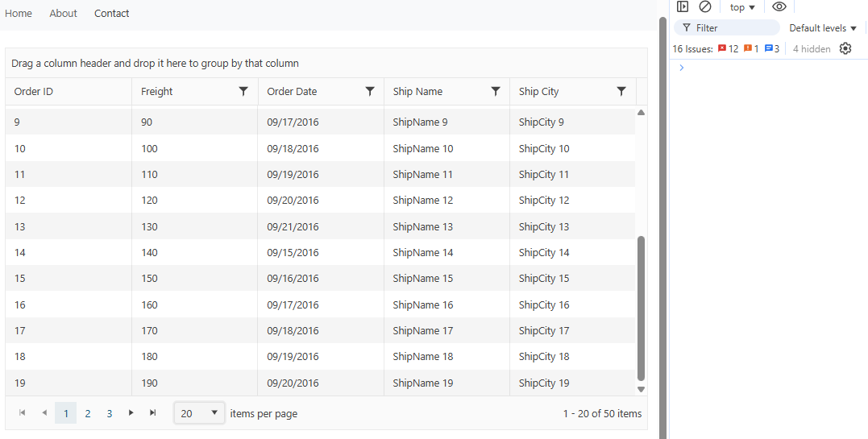This screenshot has width=868, height=439.
Task: Open the Ship City filter menu
Action: click(x=621, y=92)
